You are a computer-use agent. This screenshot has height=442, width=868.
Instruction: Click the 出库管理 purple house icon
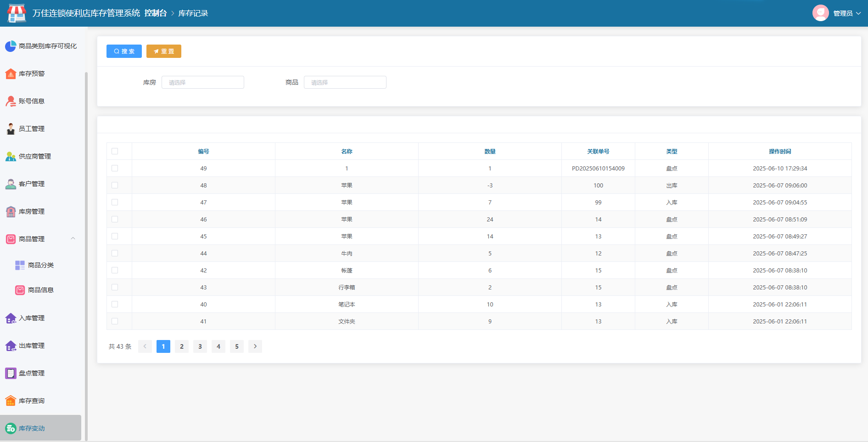11,346
